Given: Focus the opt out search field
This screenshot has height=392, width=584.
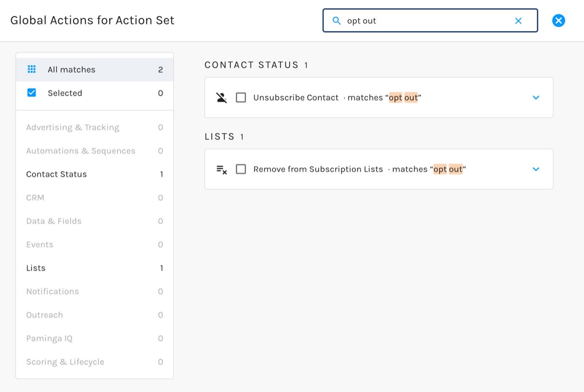Looking at the screenshot, I should (430, 20).
